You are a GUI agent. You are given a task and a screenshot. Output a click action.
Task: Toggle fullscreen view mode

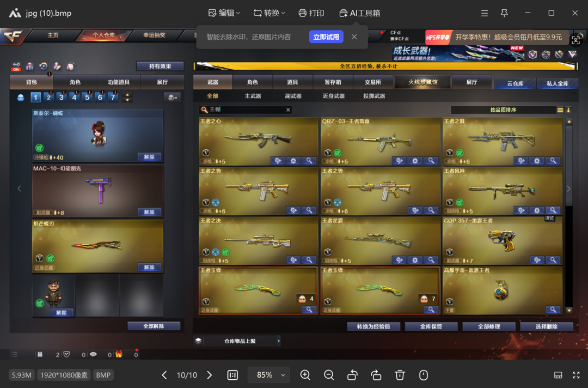(x=576, y=375)
